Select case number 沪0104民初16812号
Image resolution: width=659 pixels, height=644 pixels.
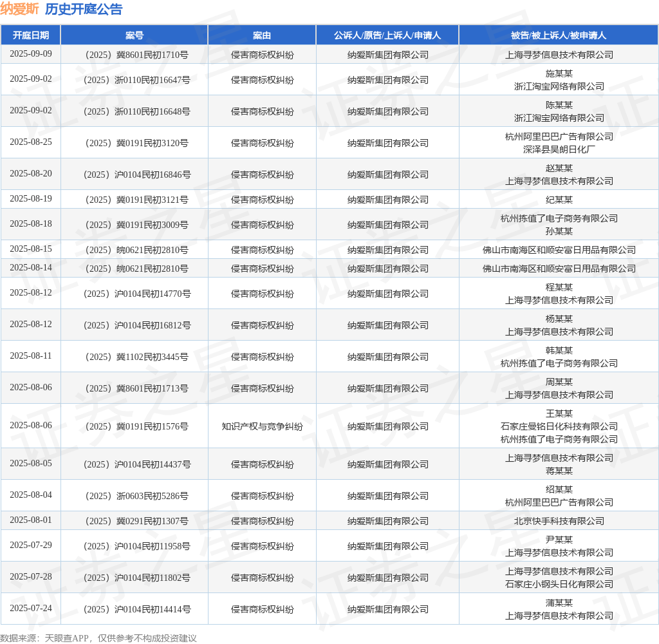[x=137, y=325]
